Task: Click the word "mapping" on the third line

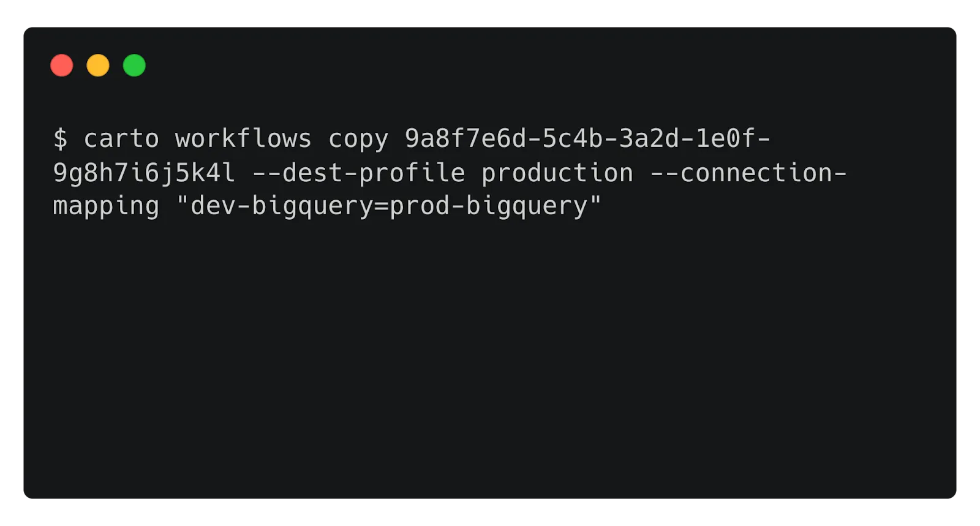Action: pos(106,206)
